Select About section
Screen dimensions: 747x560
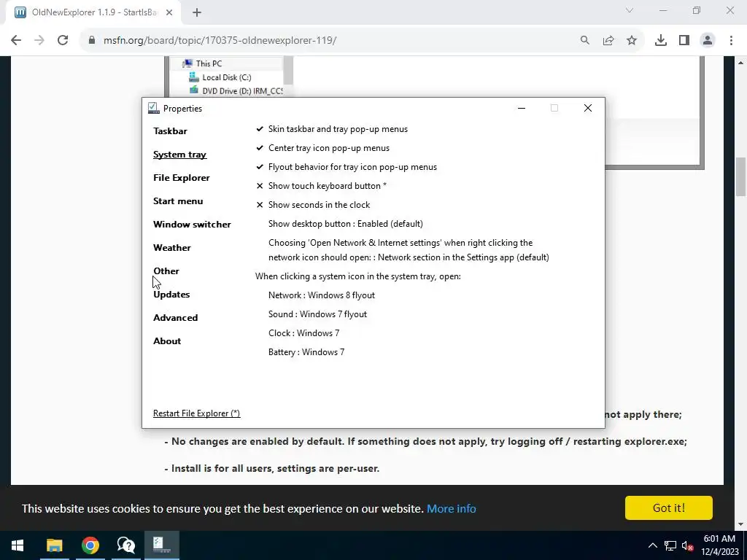(167, 341)
